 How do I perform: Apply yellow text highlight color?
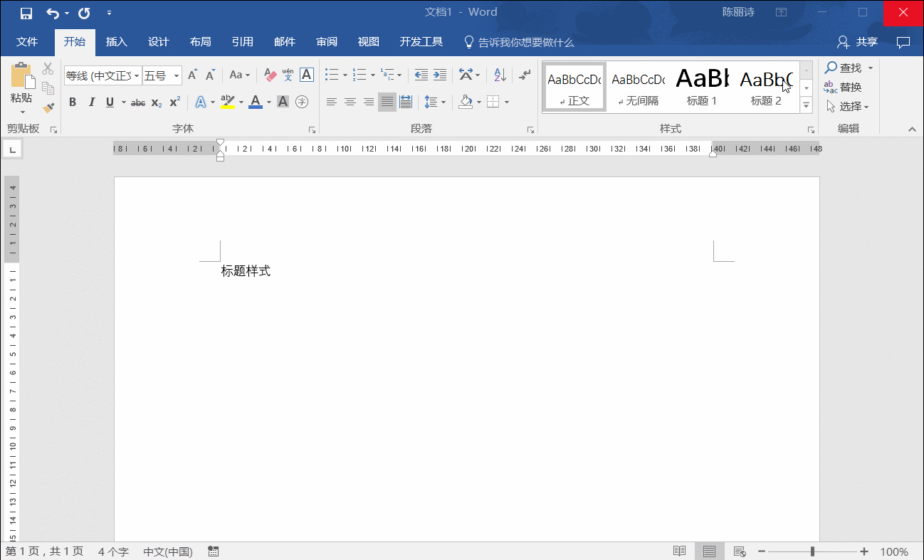228,102
